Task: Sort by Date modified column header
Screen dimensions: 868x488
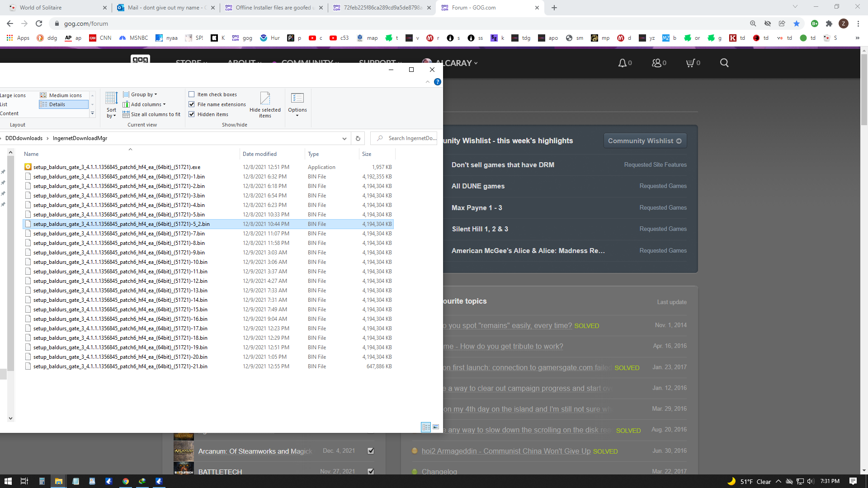Action: pos(272,154)
